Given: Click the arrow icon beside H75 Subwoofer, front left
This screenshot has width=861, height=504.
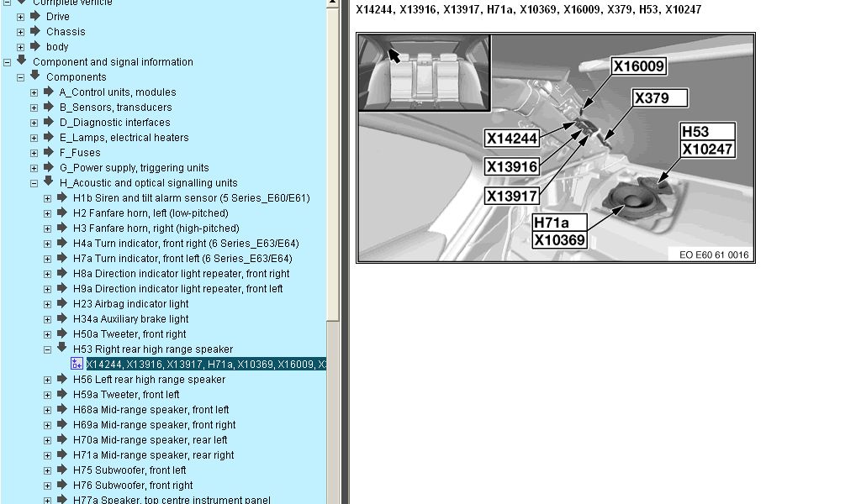Looking at the screenshot, I should pos(62,470).
